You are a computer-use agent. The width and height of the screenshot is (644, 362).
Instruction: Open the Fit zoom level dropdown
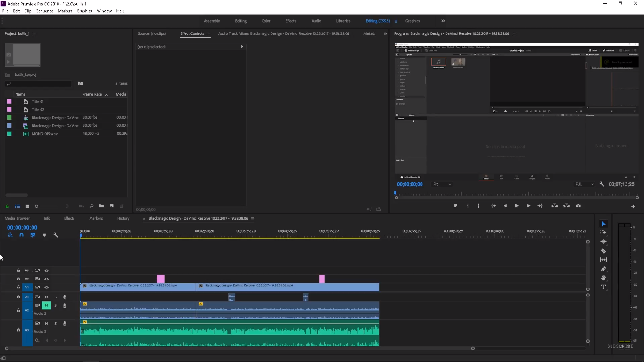point(442,184)
